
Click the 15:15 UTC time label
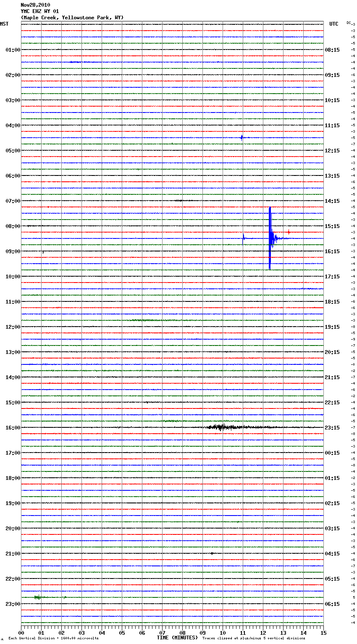click(332, 226)
